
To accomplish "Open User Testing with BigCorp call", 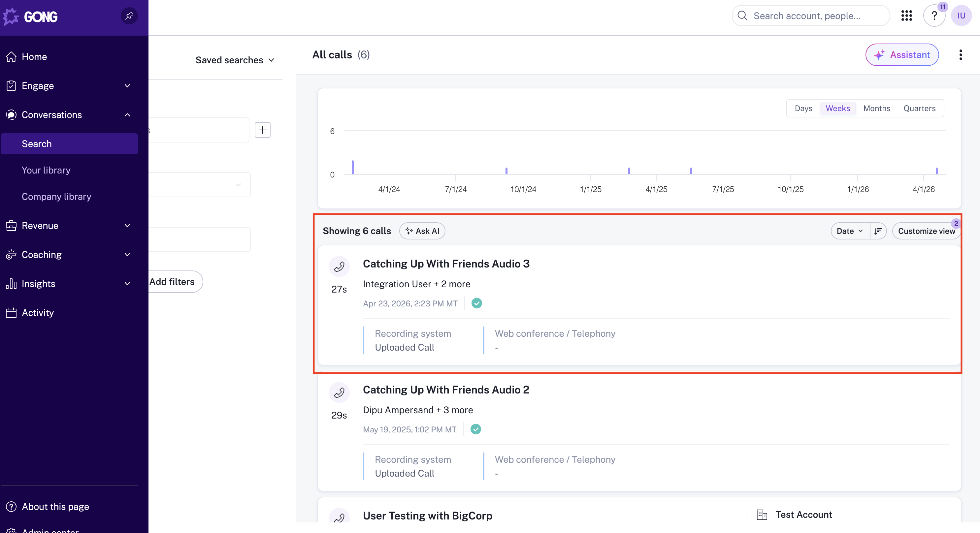I will click(428, 516).
